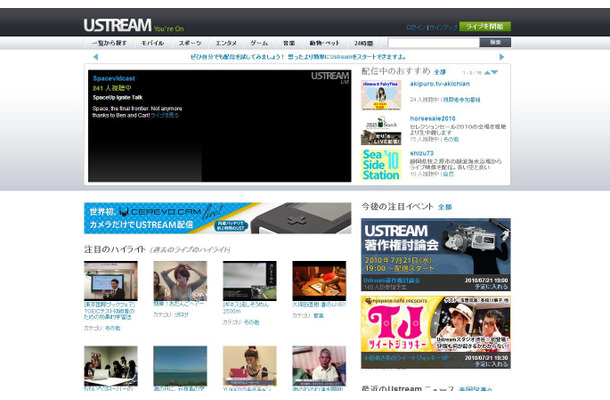Open the akipuro.tv-akichian channel link
Image resolution: width=610 pixels, height=400 pixels.
coord(440,84)
